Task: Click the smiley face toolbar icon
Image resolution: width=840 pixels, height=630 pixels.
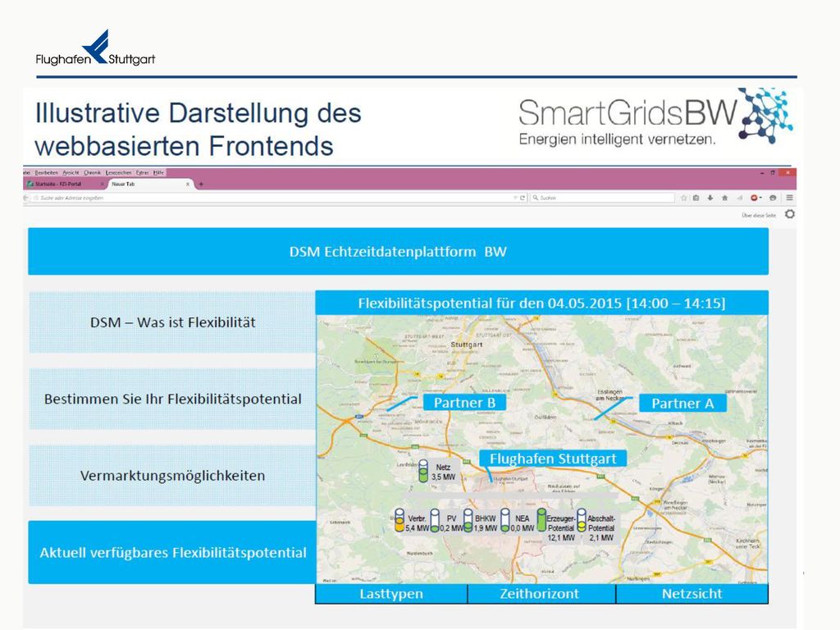Action: click(x=773, y=198)
